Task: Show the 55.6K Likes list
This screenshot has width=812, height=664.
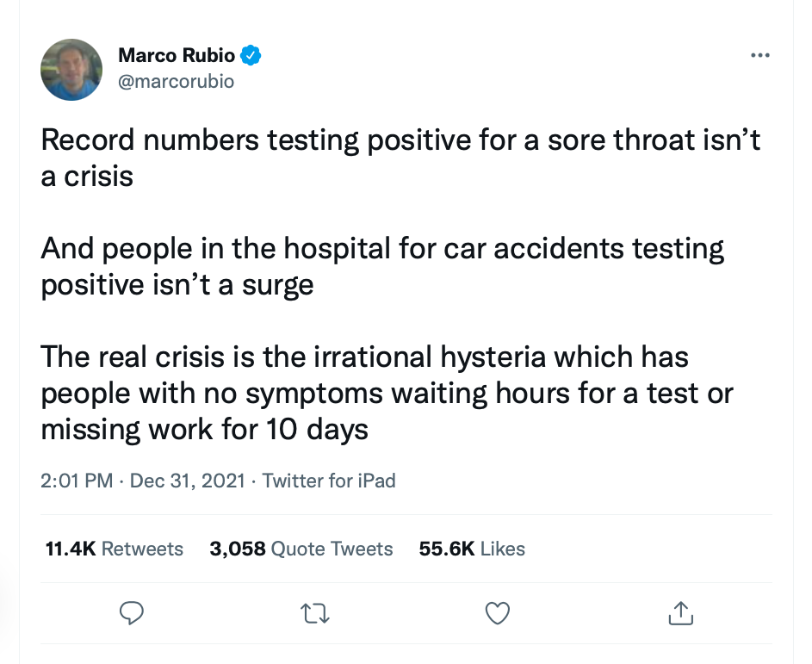Action: [x=472, y=549]
